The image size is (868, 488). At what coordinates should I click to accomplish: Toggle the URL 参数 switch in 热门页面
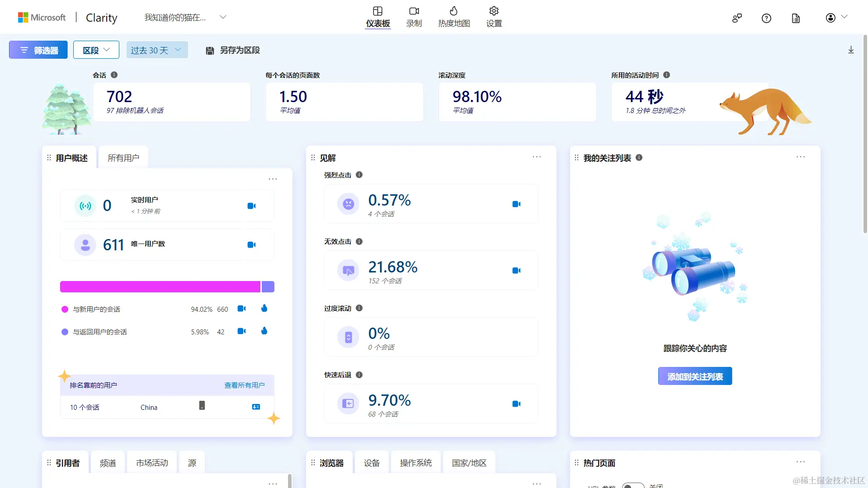[633, 486]
